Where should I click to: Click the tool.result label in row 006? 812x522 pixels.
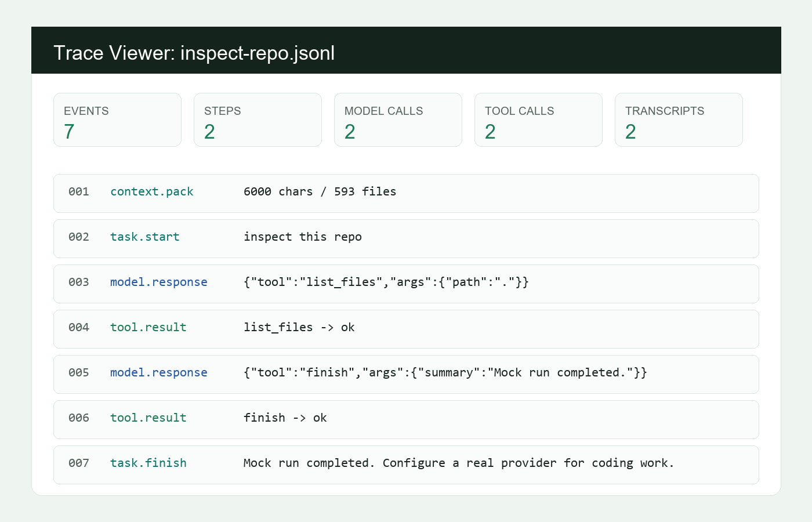pos(148,418)
